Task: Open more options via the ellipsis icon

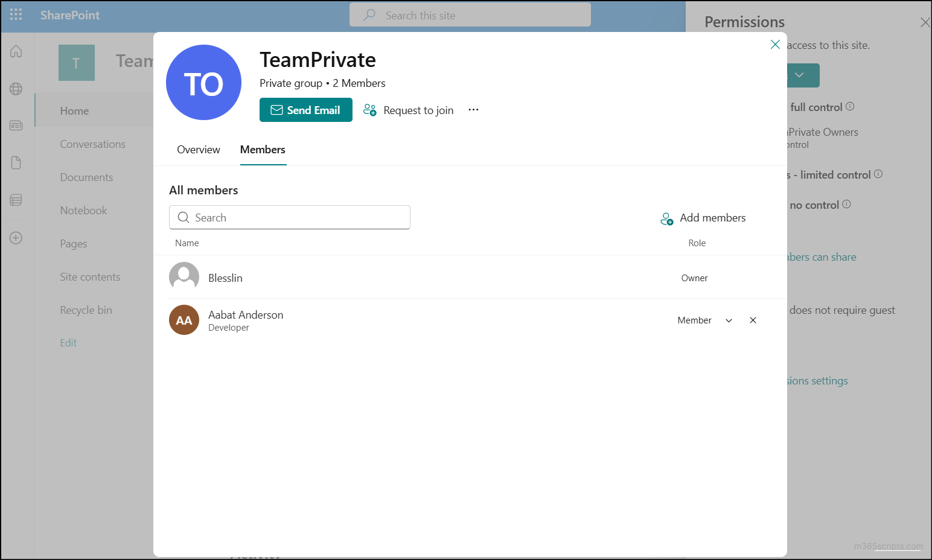Action: click(473, 109)
